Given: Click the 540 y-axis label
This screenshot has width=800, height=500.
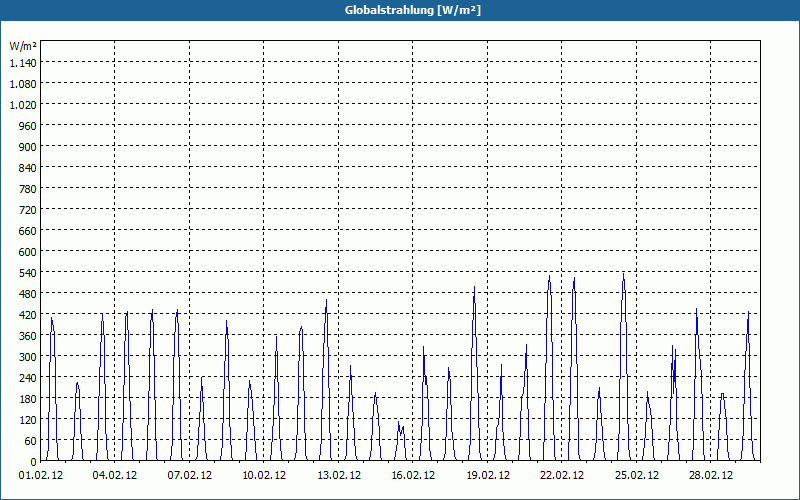Looking at the screenshot, I should pos(29,272).
